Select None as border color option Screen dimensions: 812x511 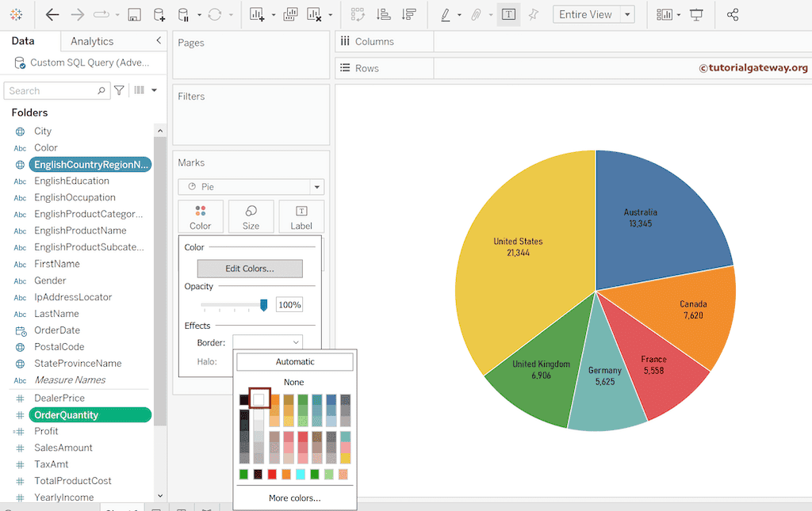pos(294,382)
